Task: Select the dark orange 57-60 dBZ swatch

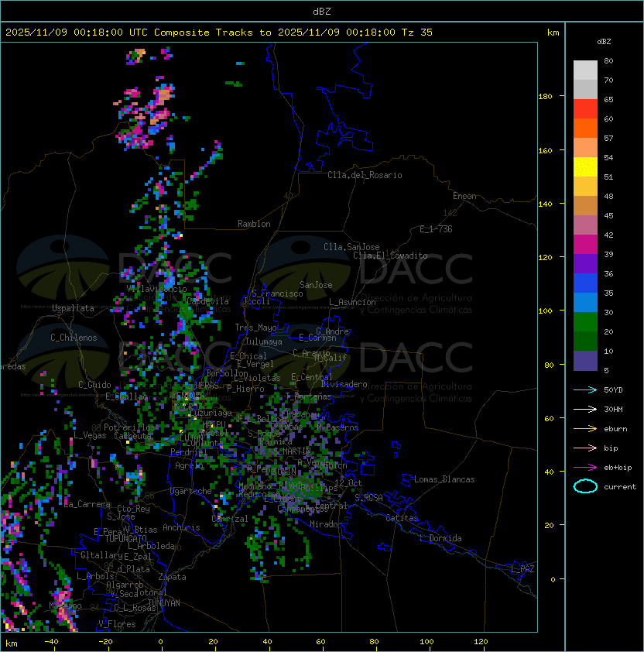Action: point(585,128)
